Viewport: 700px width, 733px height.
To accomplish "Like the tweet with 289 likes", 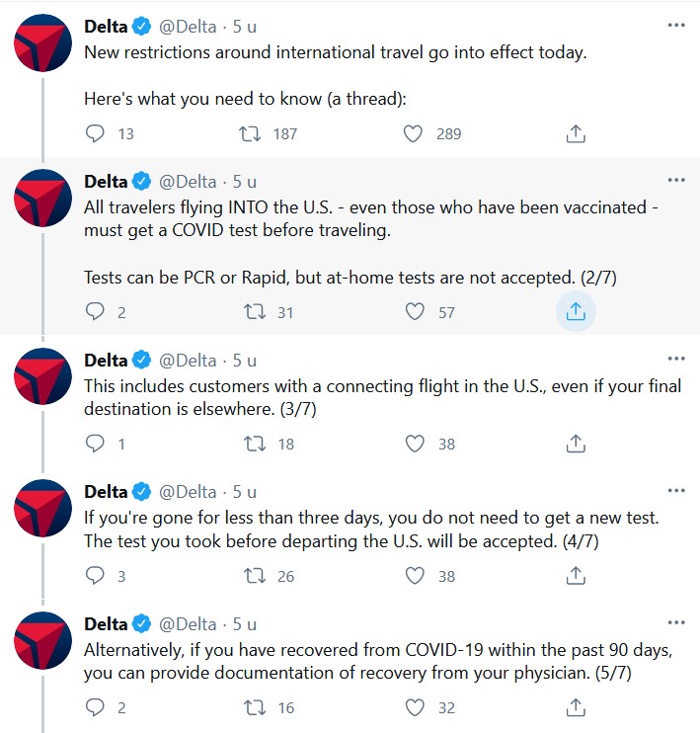I will pyautogui.click(x=415, y=133).
